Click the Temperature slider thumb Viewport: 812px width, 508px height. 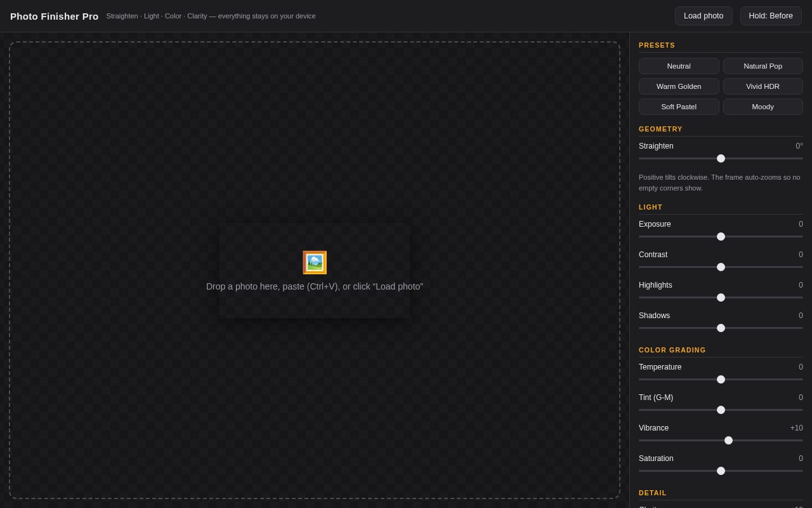tap(721, 379)
